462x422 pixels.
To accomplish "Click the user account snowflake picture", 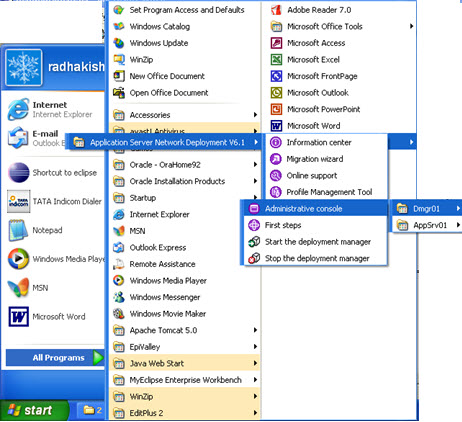I will pyautogui.click(x=23, y=67).
